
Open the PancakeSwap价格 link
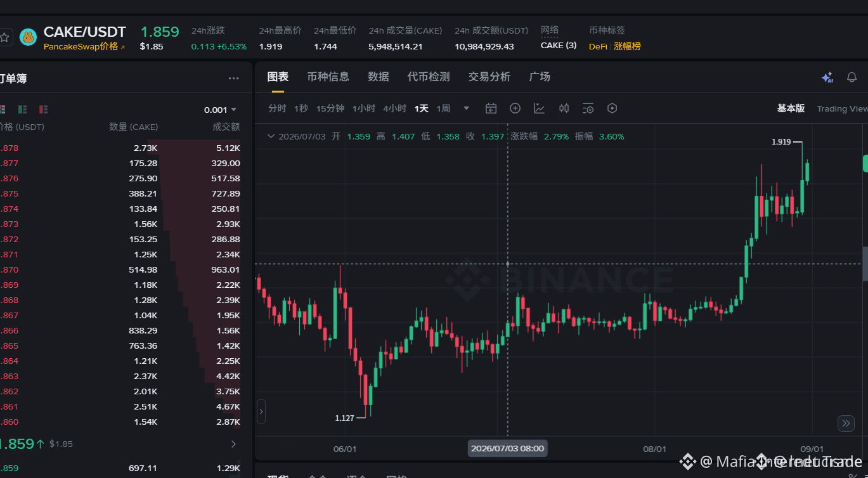84,47
